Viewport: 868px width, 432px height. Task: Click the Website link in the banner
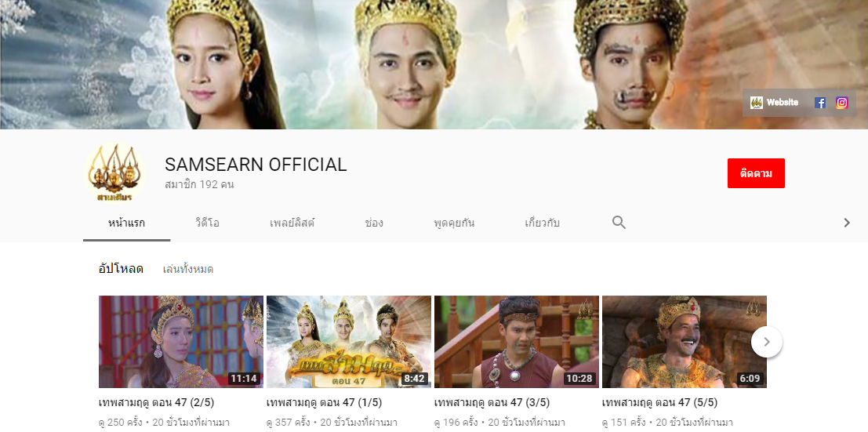pyautogui.click(x=775, y=103)
